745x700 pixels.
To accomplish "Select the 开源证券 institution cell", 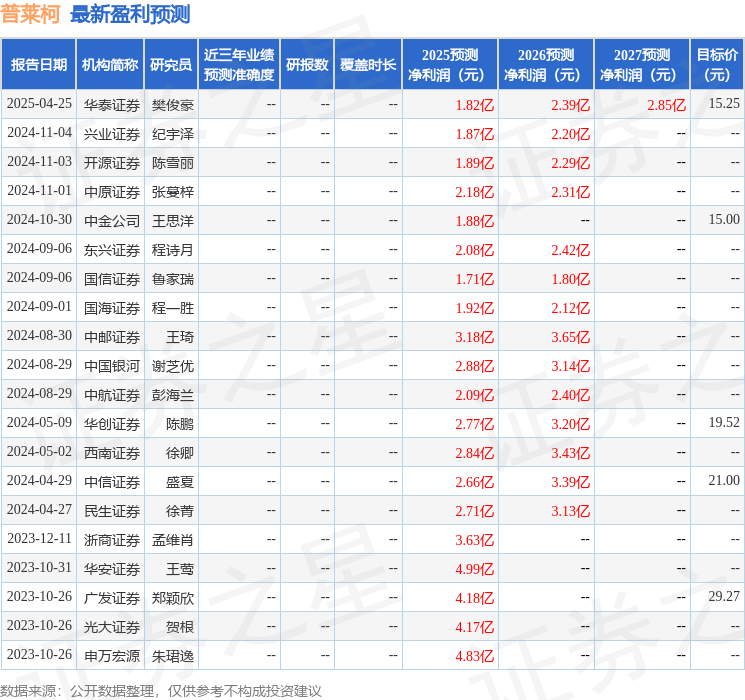I will point(112,163).
